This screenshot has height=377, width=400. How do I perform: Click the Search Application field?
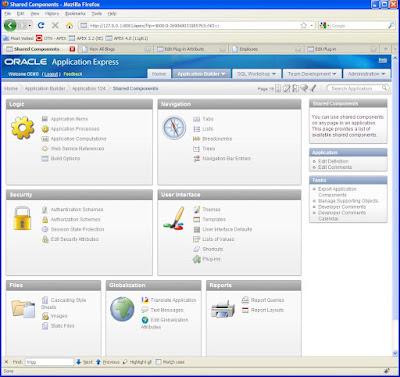355,88
